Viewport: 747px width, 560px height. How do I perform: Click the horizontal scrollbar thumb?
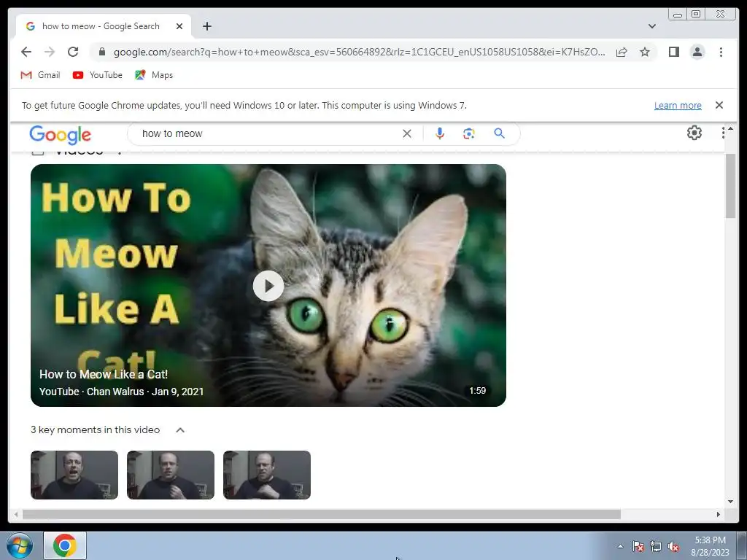(x=322, y=514)
